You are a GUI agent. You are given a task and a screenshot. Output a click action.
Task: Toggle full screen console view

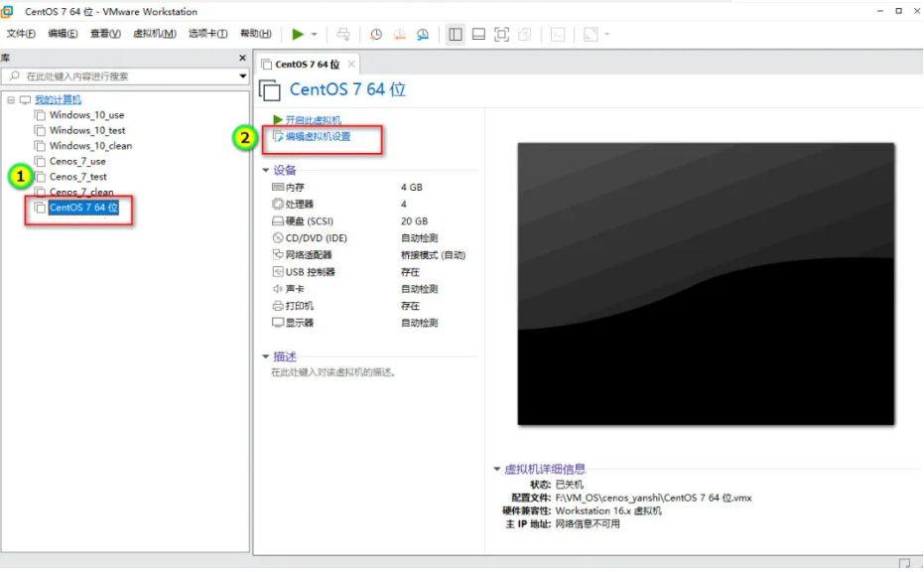(502, 33)
